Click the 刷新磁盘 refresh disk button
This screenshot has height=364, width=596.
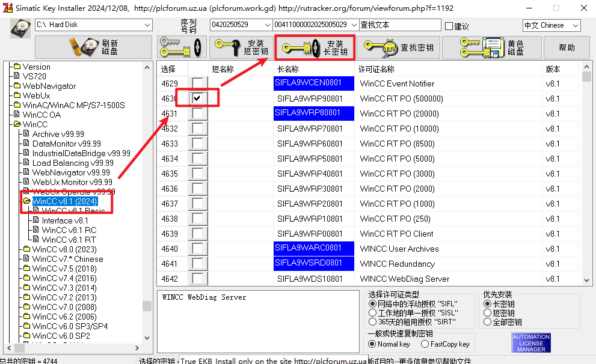click(93, 47)
